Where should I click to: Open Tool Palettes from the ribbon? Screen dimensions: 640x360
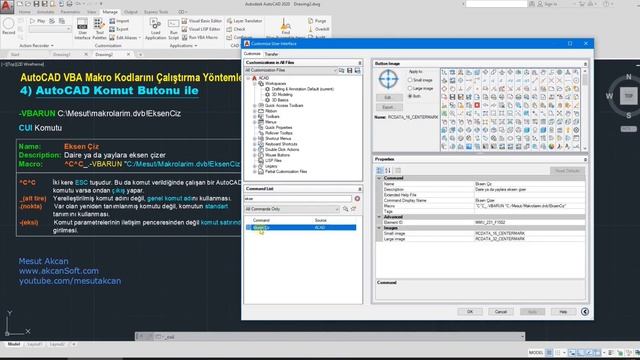click(x=99, y=28)
